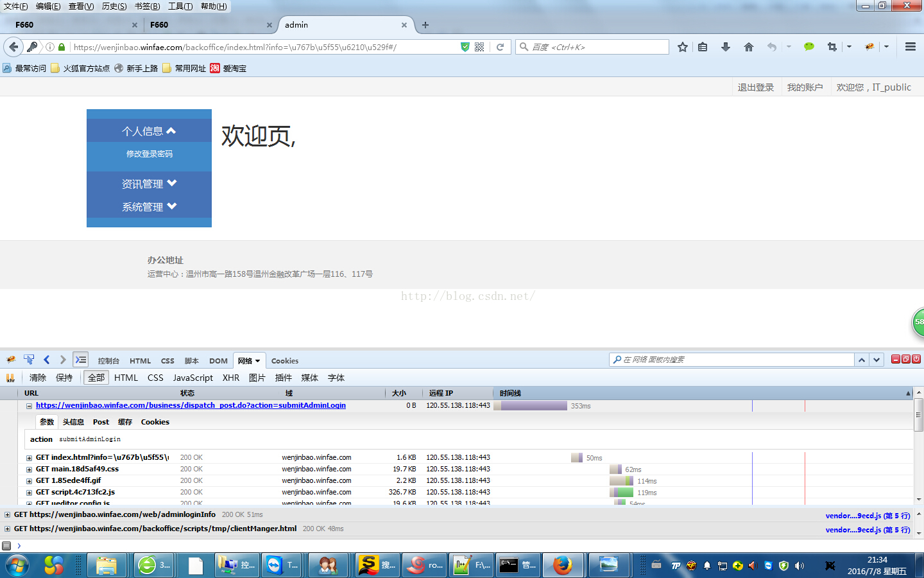Switch to the 控制台 Firebug tab

[x=108, y=361]
